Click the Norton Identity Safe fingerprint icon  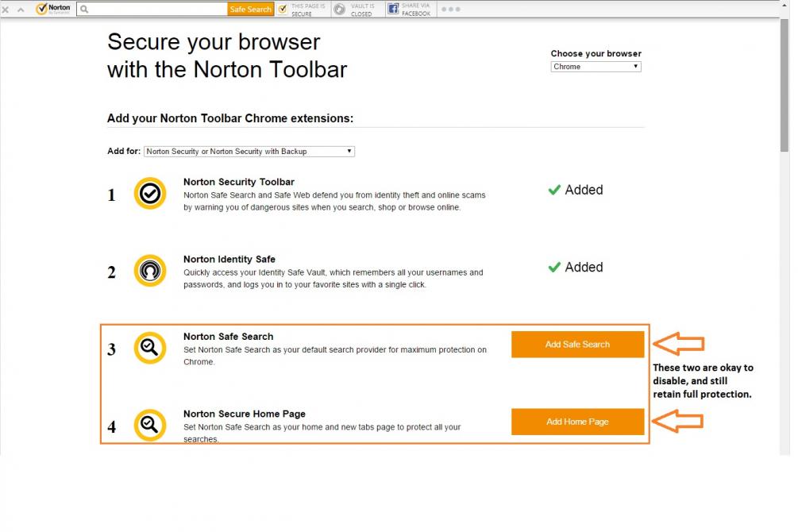149,270
